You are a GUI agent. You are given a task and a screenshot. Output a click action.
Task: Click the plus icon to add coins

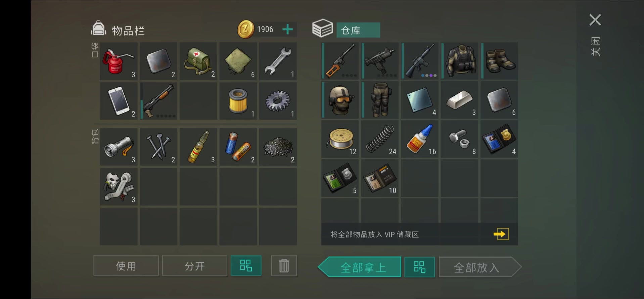click(x=287, y=30)
